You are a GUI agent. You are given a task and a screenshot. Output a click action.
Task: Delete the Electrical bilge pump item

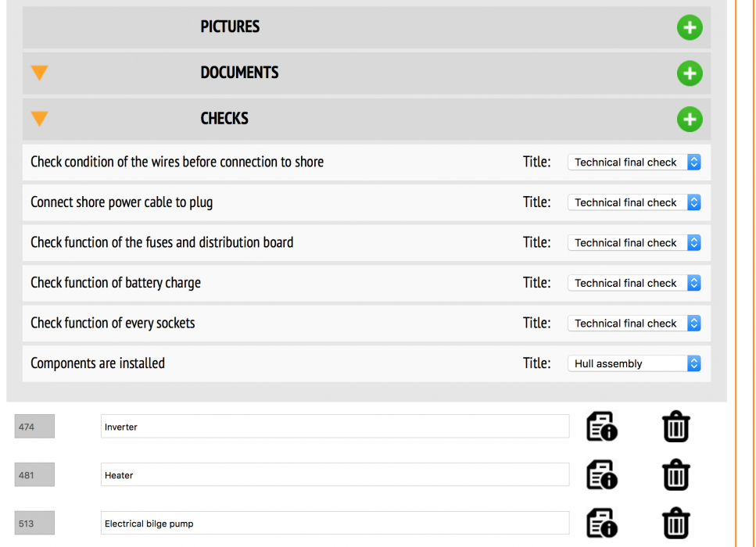click(675, 524)
